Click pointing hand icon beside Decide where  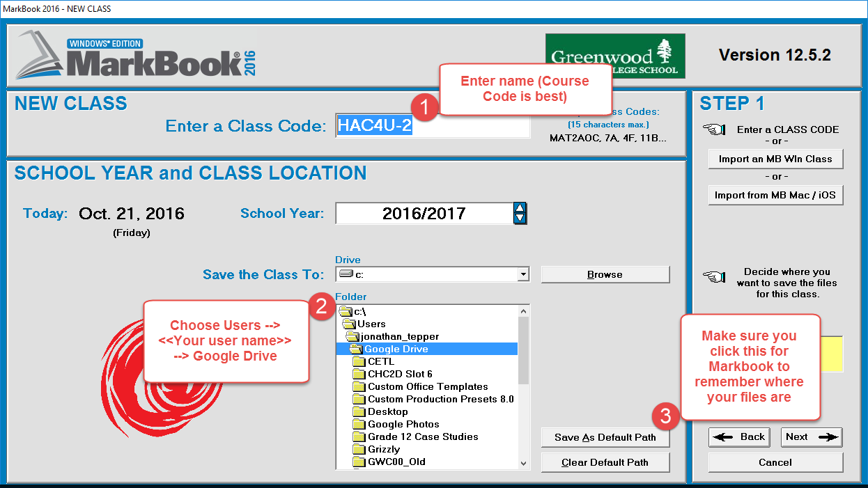coord(714,276)
